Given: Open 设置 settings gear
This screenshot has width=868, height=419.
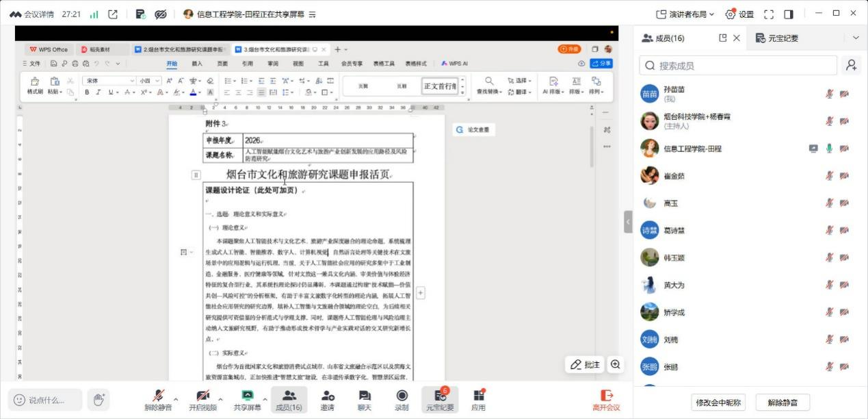Looking at the screenshot, I should pyautogui.click(x=739, y=14).
